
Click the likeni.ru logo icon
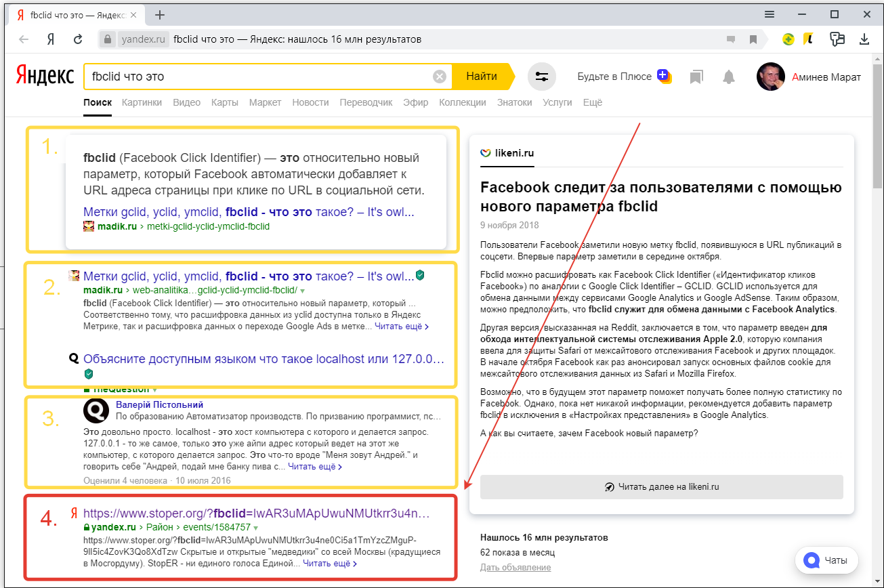(486, 153)
